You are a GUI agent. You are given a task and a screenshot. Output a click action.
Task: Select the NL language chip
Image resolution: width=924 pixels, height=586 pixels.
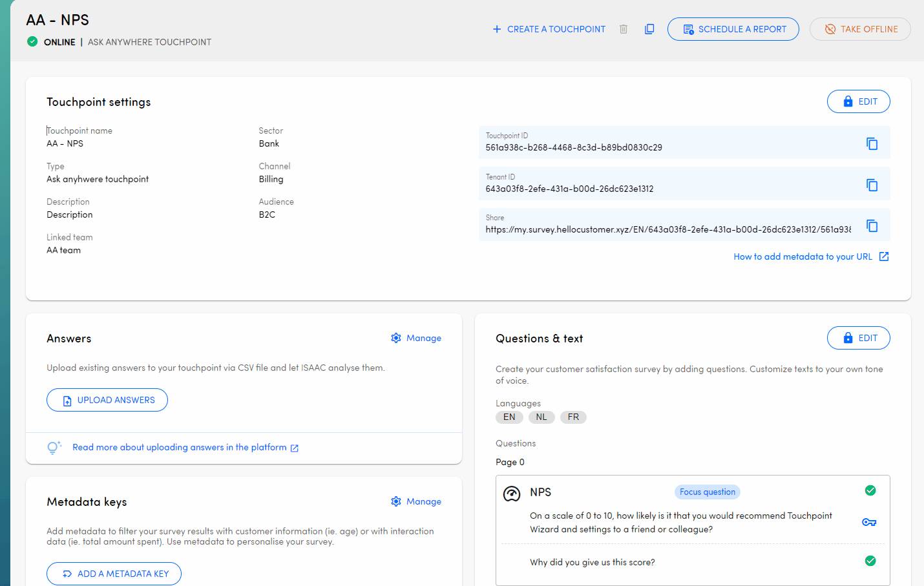click(x=541, y=417)
